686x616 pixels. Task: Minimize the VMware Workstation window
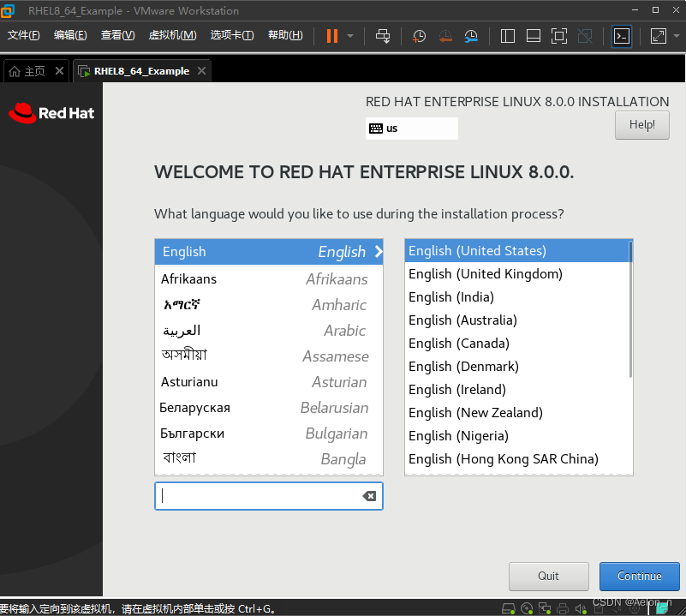635,10
